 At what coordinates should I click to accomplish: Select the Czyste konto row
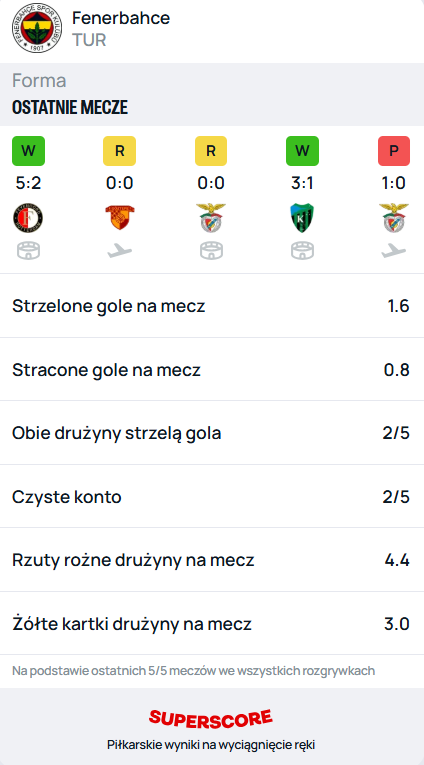[212, 497]
